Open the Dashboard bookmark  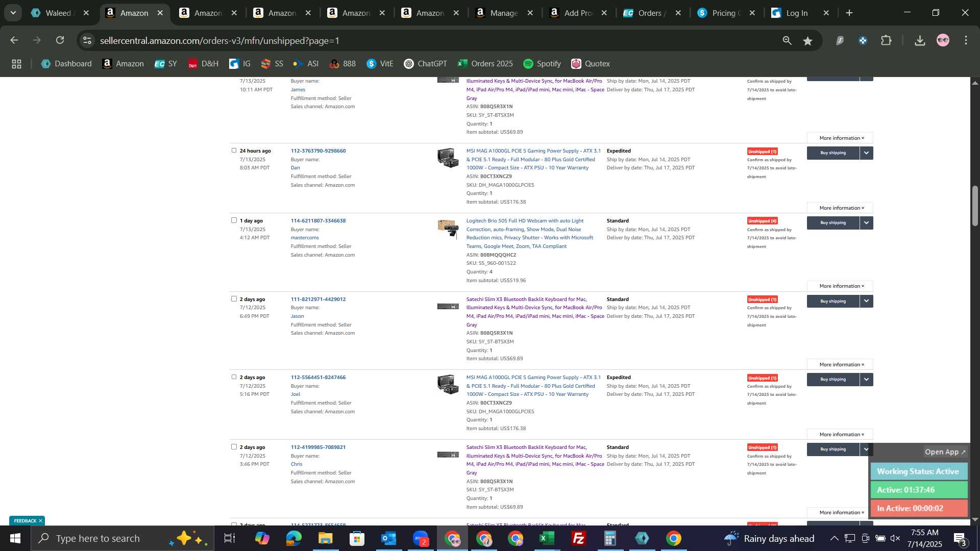[x=66, y=64]
